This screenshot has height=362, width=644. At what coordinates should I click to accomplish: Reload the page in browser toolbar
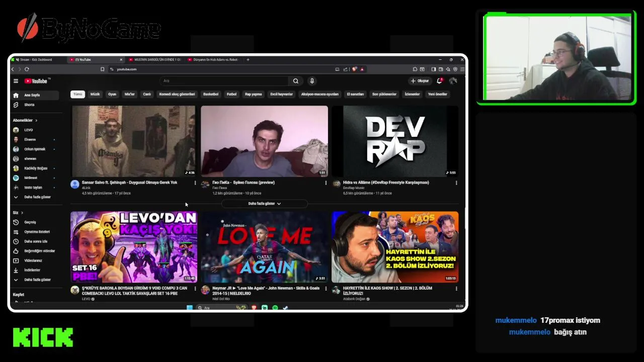27,69
